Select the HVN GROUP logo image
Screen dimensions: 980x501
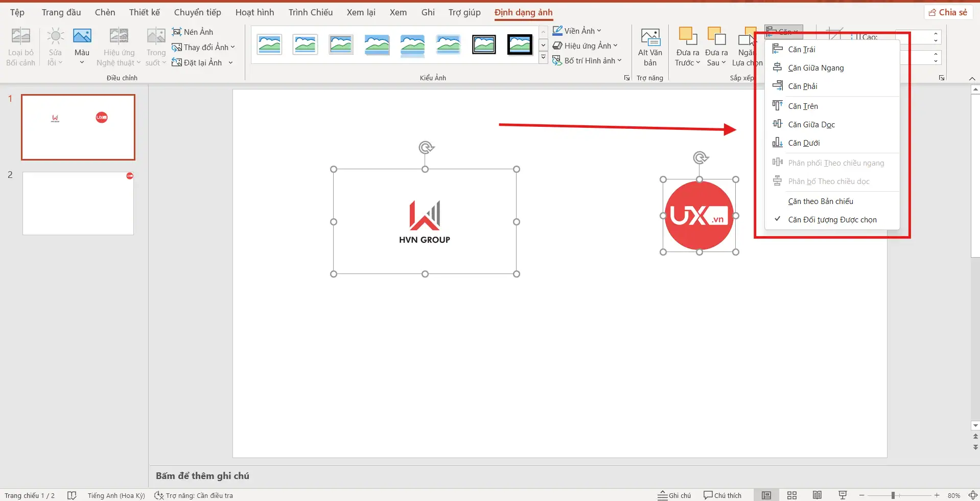pyautogui.click(x=425, y=221)
